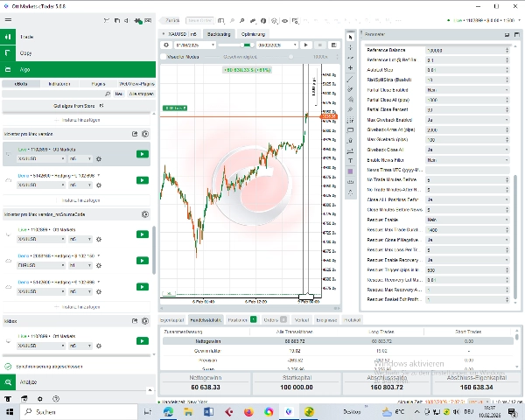Select the rectangle shape drawing tool
525x420 pixels.
pos(350,130)
